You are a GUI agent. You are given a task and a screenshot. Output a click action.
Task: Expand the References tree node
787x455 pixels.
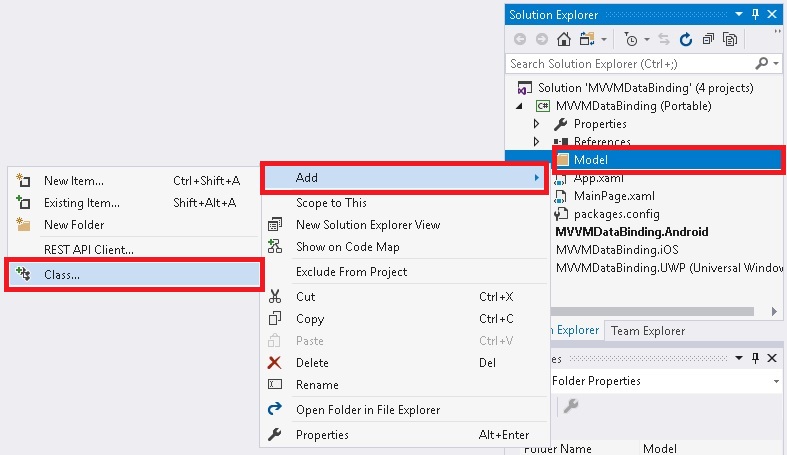click(x=537, y=142)
